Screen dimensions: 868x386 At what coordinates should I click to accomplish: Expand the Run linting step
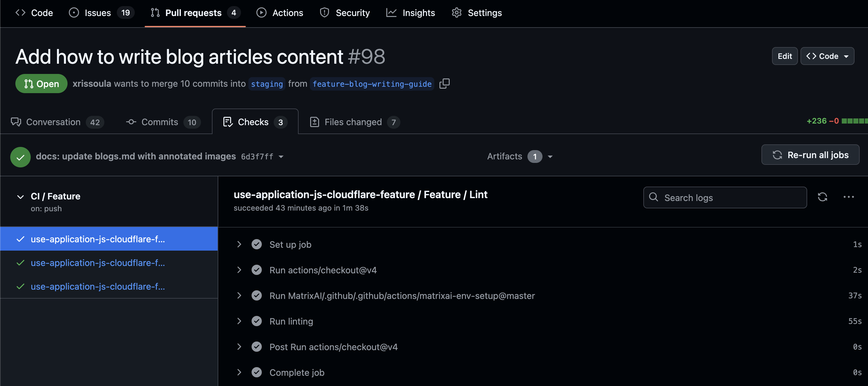point(239,321)
